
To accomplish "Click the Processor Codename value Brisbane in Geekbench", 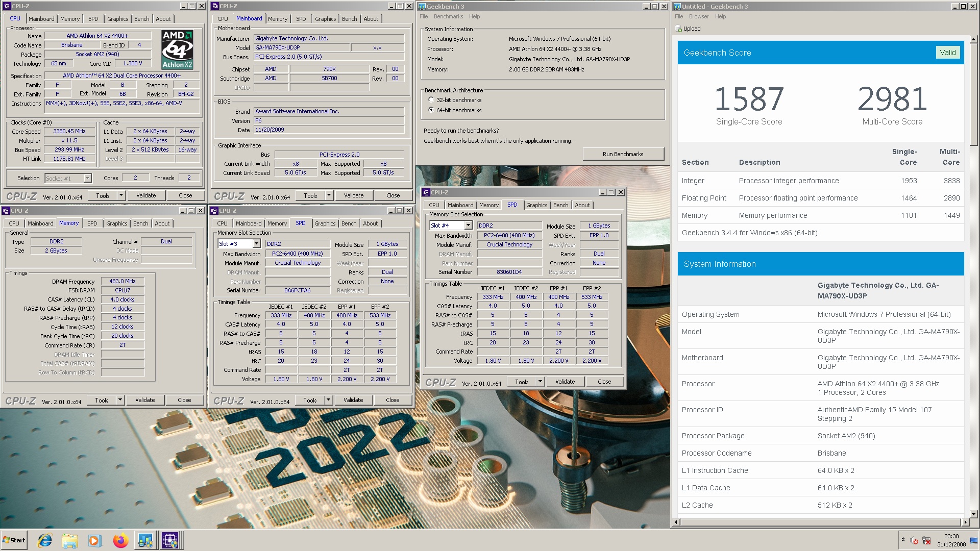I will [x=831, y=453].
